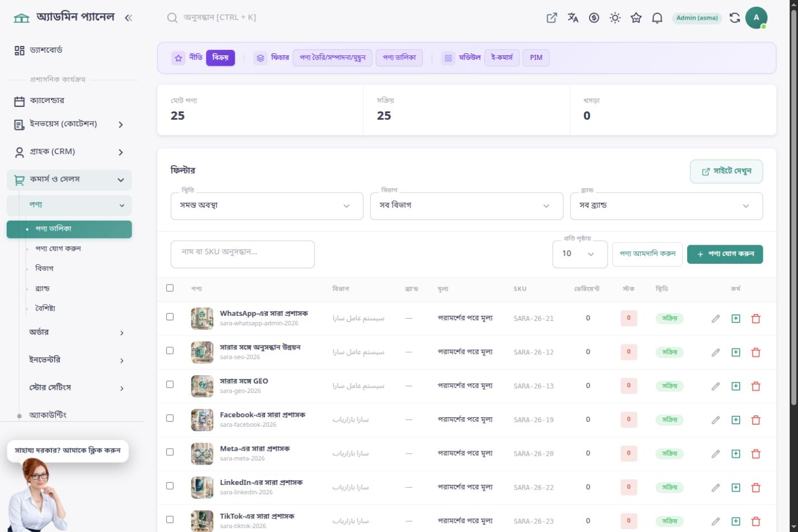Edit the LinkedIn product SARA-26-22

(x=716, y=487)
